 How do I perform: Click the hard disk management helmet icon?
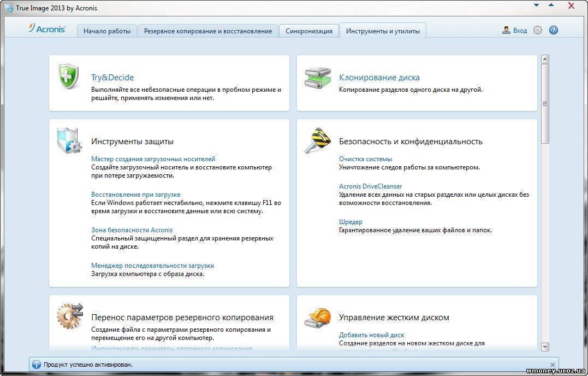tap(318, 318)
